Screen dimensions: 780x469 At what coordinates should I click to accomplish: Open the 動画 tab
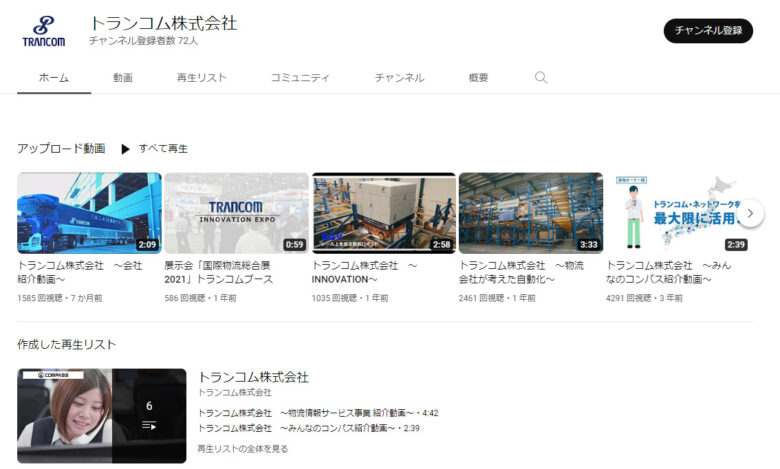tap(123, 78)
